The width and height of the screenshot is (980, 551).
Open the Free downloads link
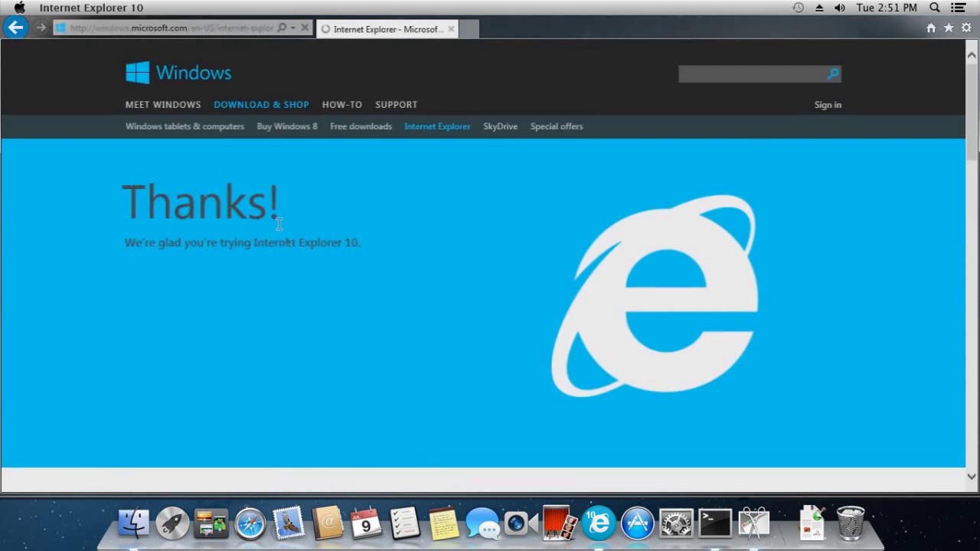[361, 126]
